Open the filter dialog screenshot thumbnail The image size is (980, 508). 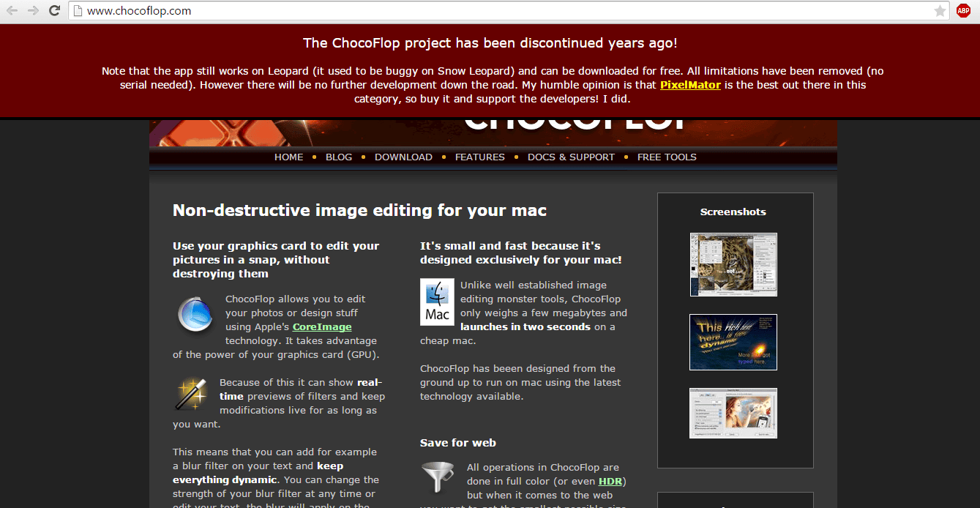point(733,413)
